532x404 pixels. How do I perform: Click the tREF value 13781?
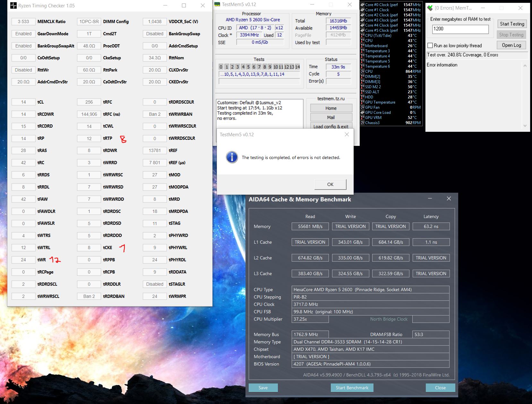(155, 150)
